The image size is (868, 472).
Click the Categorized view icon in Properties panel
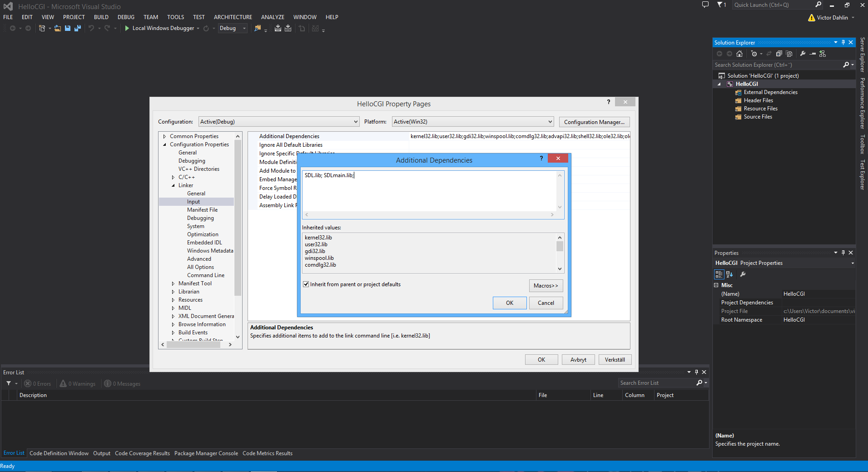point(719,274)
